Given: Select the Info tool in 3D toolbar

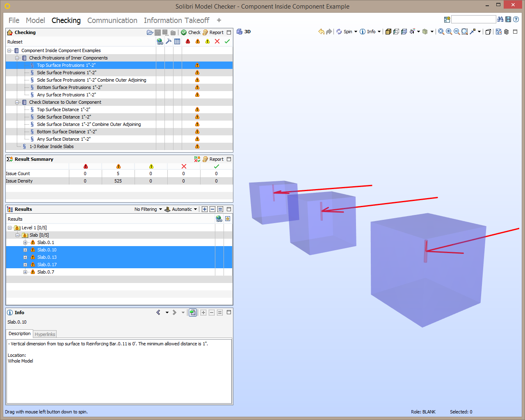Looking at the screenshot, I should (368, 32).
